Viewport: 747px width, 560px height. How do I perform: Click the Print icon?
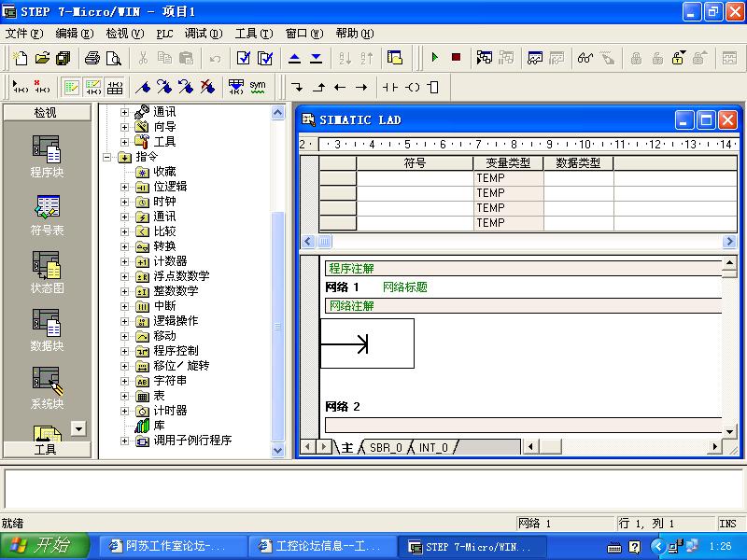tap(92, 58)
